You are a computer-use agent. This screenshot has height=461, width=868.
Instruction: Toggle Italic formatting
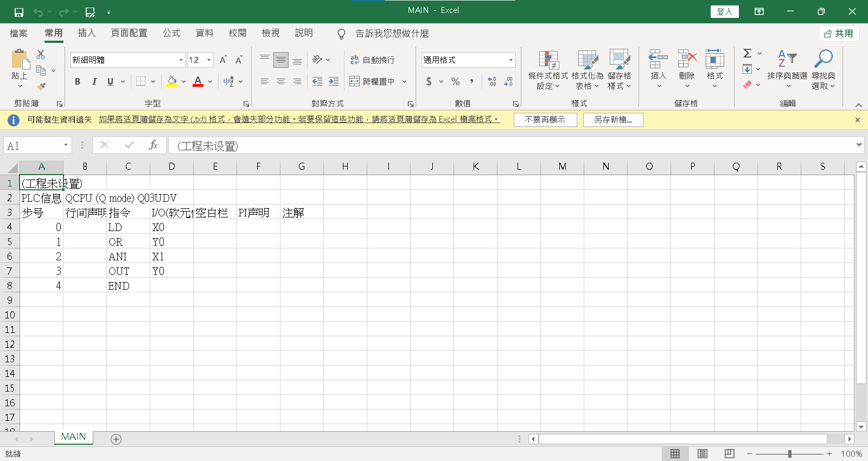click(94, 81)
